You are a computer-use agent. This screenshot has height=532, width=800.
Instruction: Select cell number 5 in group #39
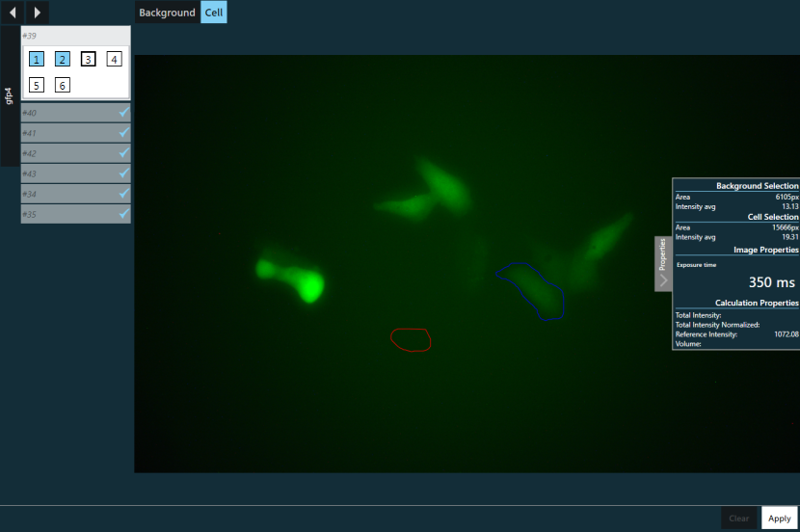pos(37,85)
